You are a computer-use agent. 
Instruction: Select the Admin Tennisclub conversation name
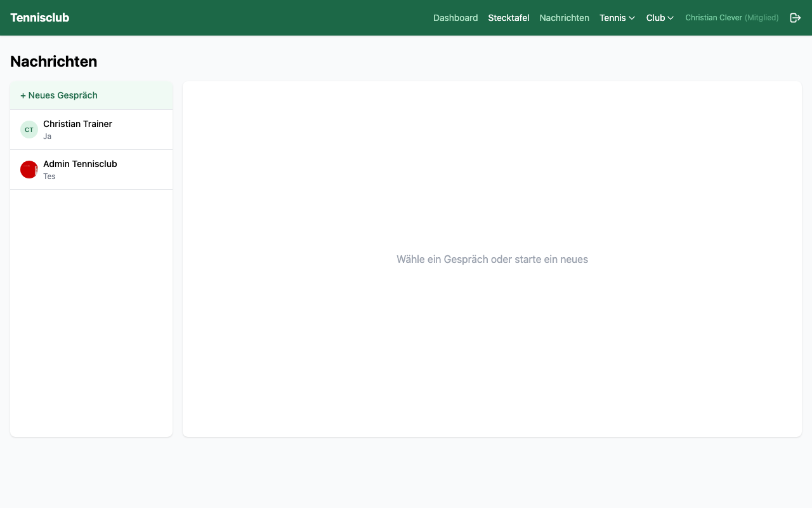pos(80,164)
